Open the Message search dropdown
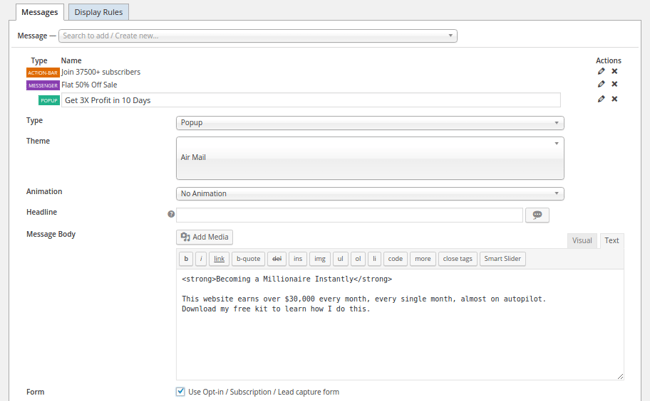The width and height of the screenshot is (650, 401). click(258, 36)
